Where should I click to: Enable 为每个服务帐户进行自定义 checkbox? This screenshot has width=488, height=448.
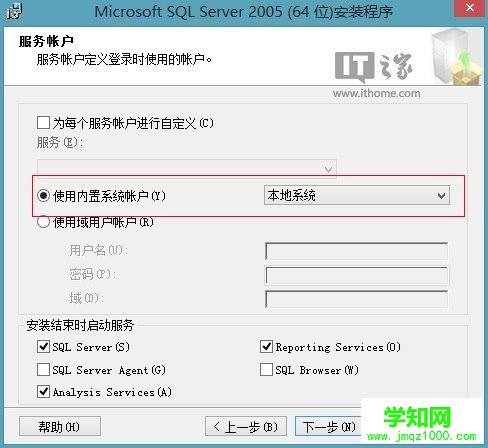tap(43, 123)
